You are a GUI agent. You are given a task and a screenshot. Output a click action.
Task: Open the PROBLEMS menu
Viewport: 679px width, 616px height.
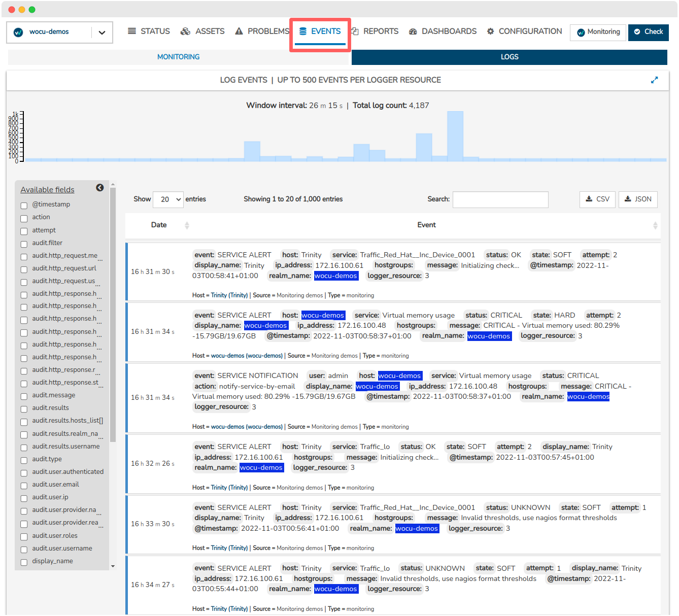(262, 31)
